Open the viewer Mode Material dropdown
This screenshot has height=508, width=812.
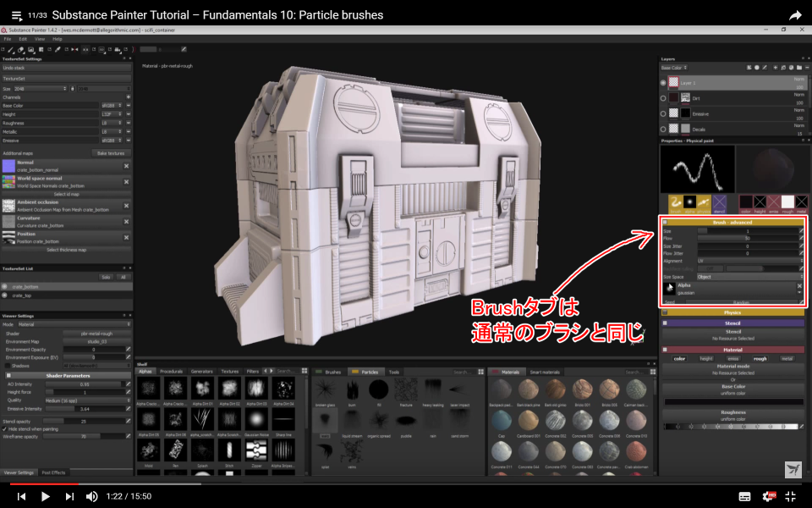74,324
